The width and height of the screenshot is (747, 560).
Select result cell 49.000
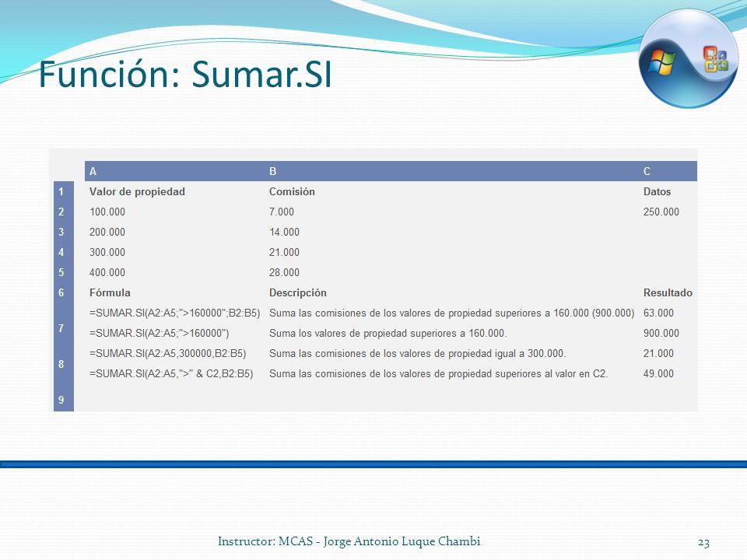pyautogui.click(x=658, y=374)
